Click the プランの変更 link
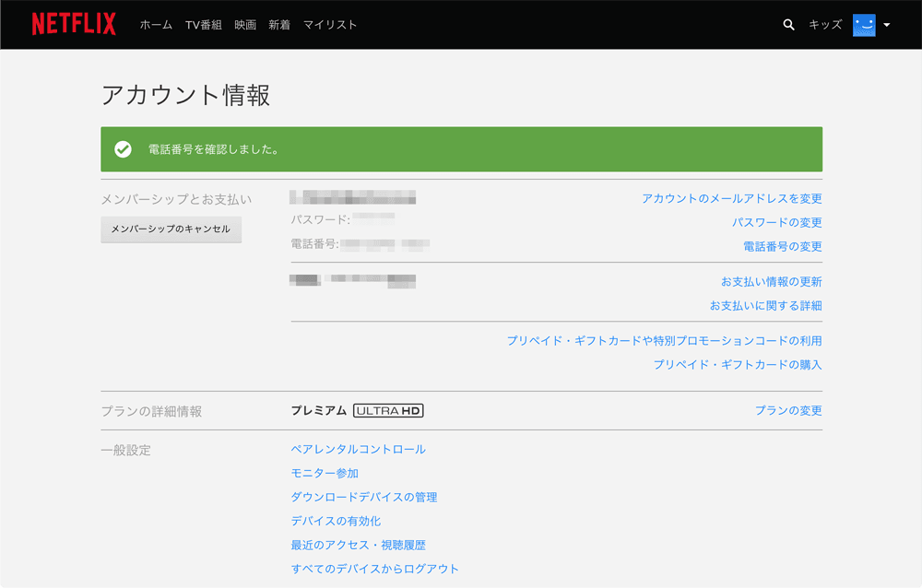Viewport: 922px width, 588px height. (788, 410)
